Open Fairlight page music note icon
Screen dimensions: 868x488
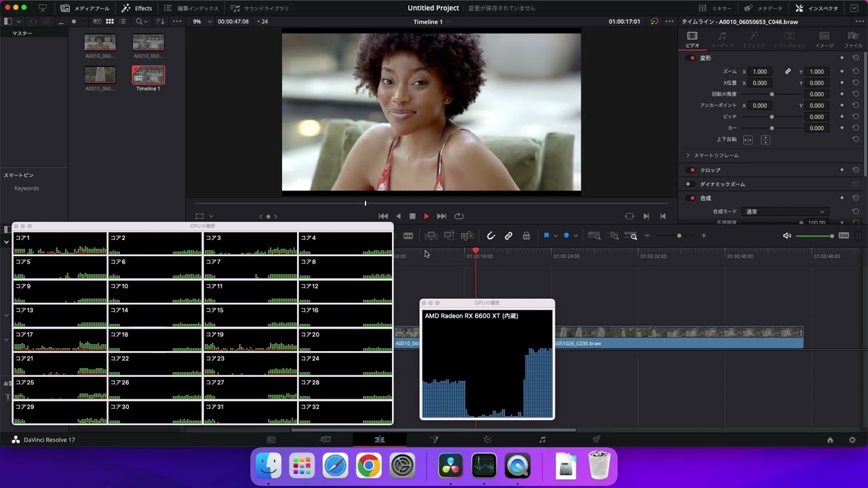click(x=542, y=440)
